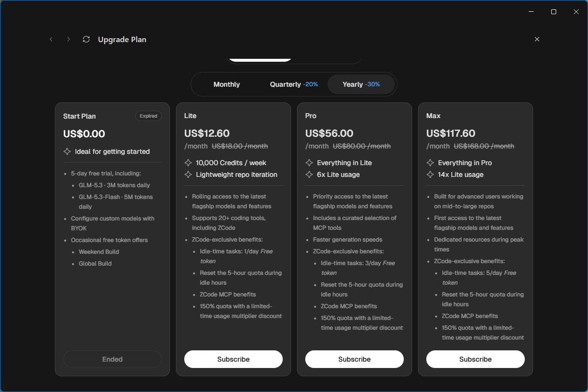Screen dimensions: 588x392
Task: Click sparkle icon beside Everything in Lite
Action: pyautogui.click(x=309, y=163)
